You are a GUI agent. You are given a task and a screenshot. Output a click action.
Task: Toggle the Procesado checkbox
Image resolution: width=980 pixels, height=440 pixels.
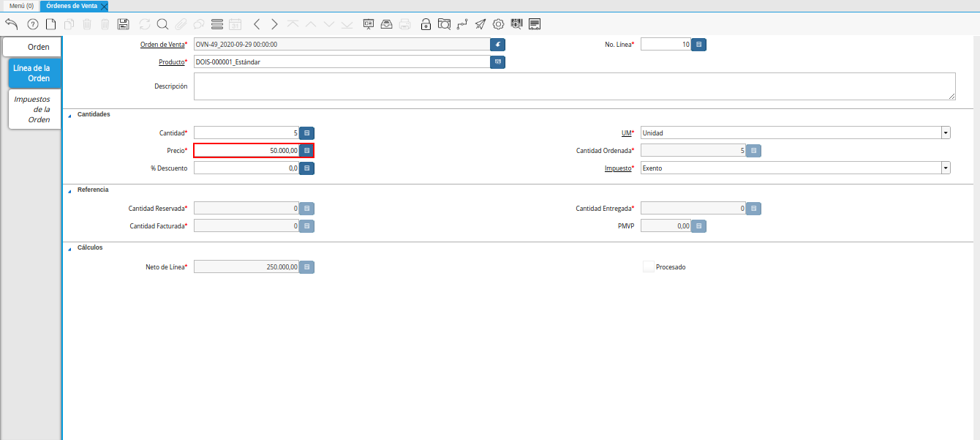point(648,267)
